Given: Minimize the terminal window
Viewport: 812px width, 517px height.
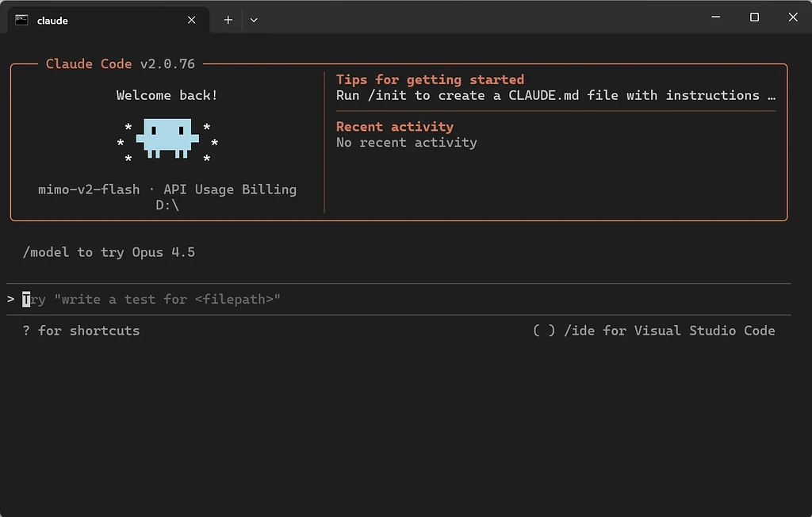Looking at the screenshot, I should (x=716, y=17).
